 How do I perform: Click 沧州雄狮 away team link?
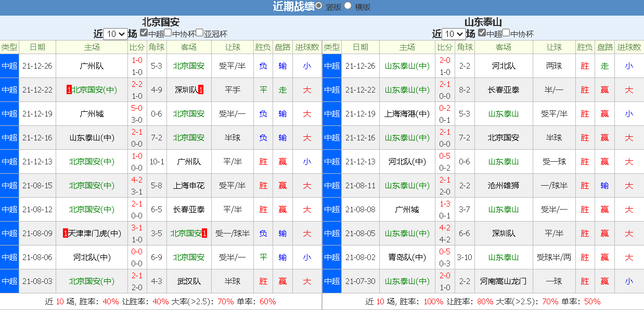point(504,186)
